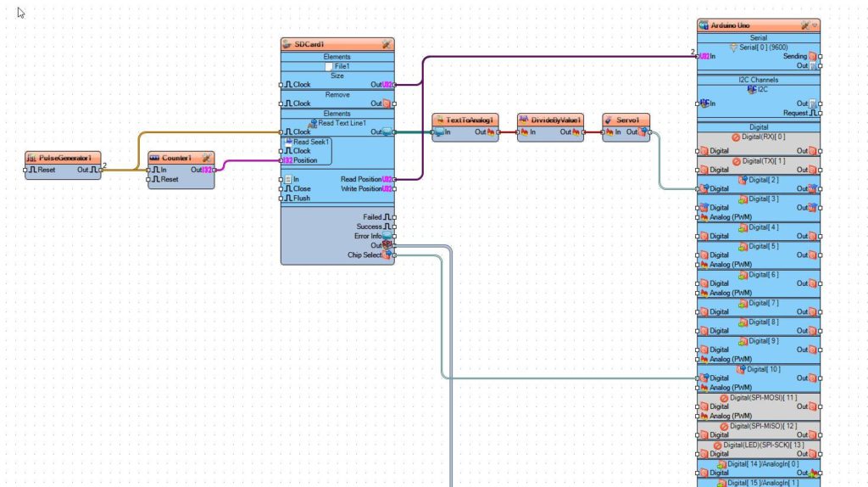Click the SDCard1 Flush clock pin
The image size is (868, 487).
pos(281,199)
